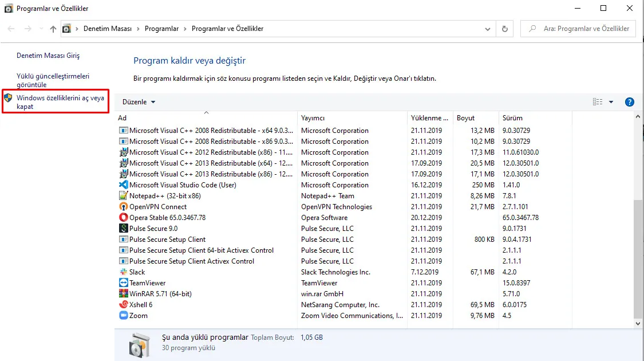The image size is (644, 361).
Task: Open the Denetim Masası Giriş link
Action: pyautogui.click(x=48, y=56)
